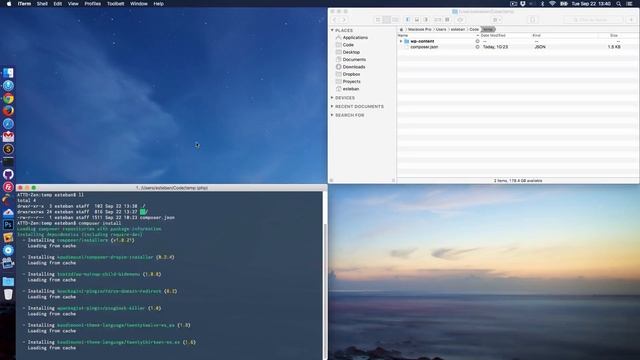Open the View menu

coord(73,4)
